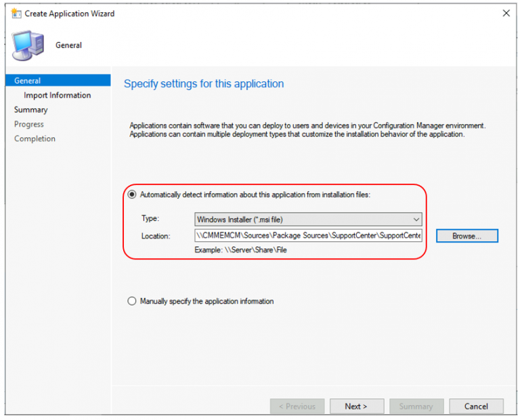Click the Summary button in the bottom bar
This screenshot has height=420, width=520.
coord(416,406)
